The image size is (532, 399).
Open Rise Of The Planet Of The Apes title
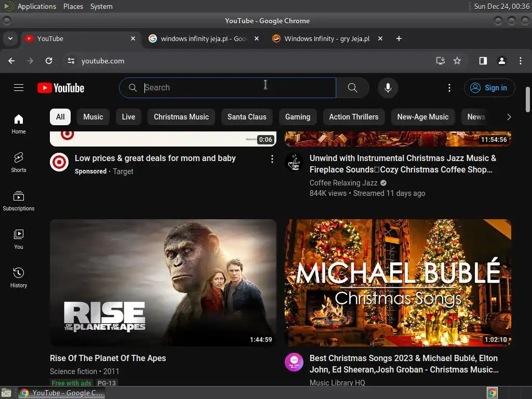tap(108, 358)
